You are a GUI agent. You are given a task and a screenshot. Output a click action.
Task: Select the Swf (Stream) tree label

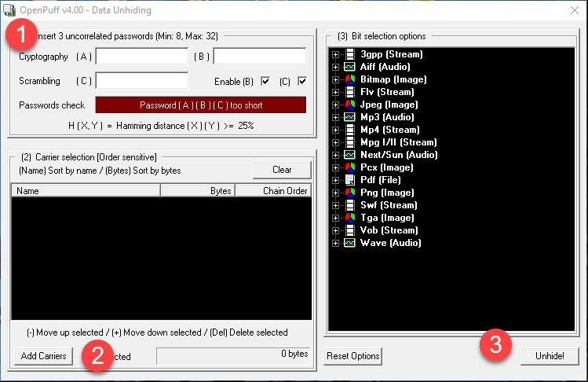(389, 205)
